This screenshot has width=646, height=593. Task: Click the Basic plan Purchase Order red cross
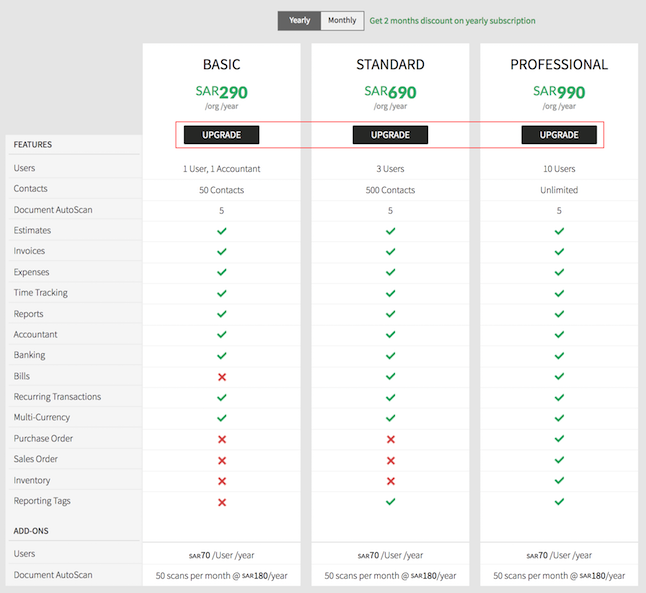[222, 439]
